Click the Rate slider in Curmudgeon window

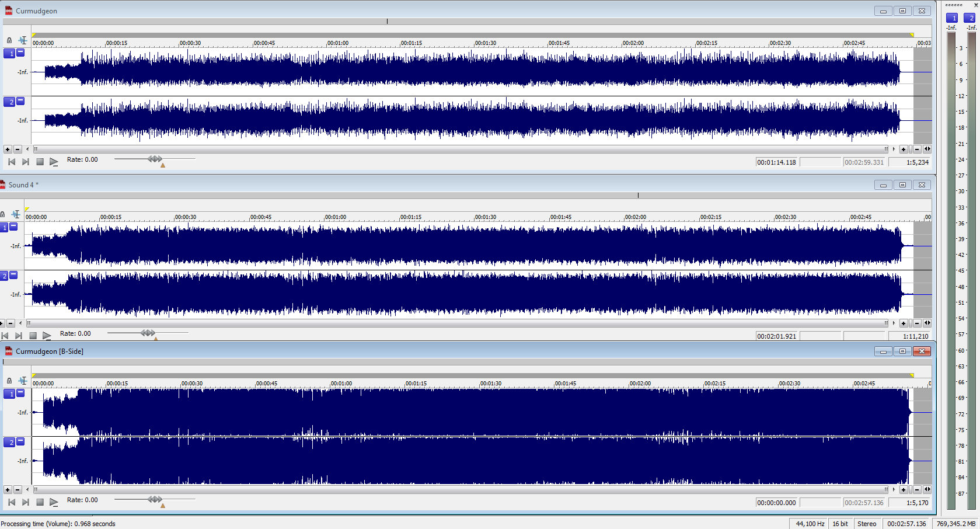click(155, 159)
